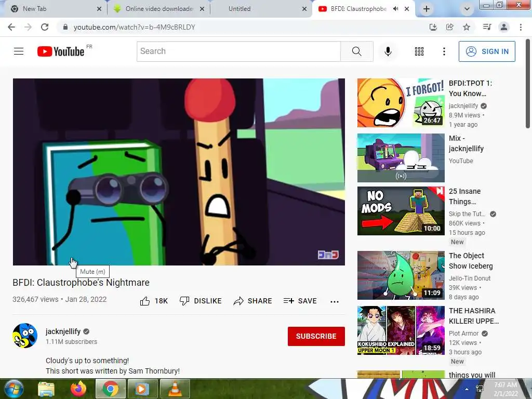Open VLC media player from taskbar
The image size is (532, 399).
click(175, 389)
